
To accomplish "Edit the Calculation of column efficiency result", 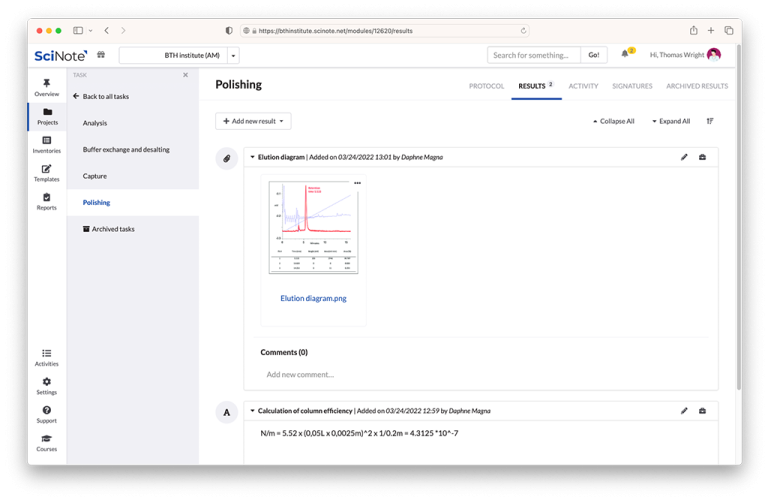I will pyautogui.click(x=684, y=411).
